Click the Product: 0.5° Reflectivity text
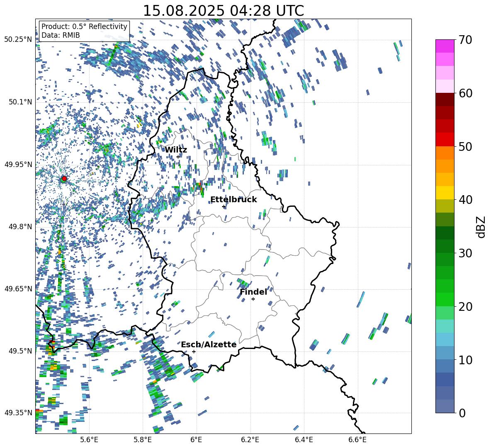 point(84,26)
